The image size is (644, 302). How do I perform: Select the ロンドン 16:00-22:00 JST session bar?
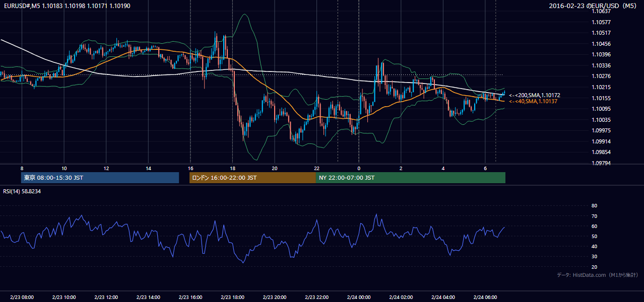pos(252,178)
